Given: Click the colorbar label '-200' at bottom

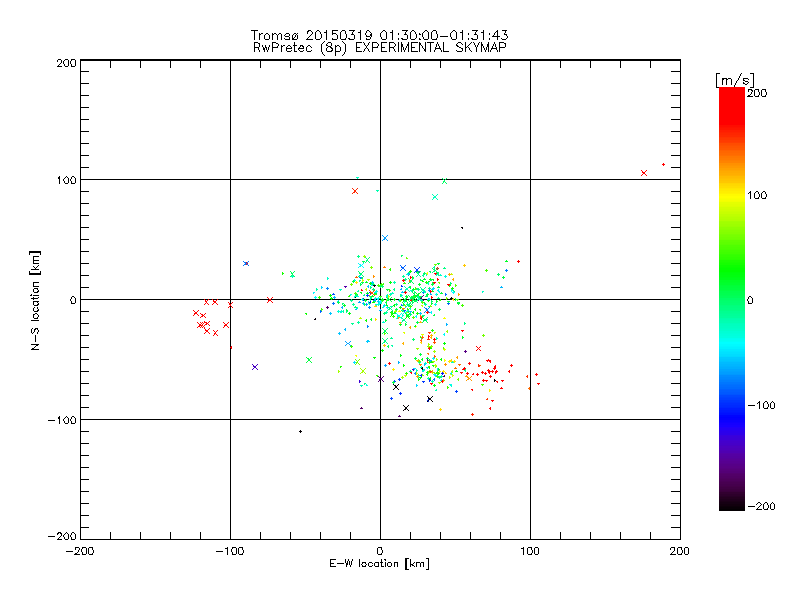Looking at the screenshot, I should [761, 507].
